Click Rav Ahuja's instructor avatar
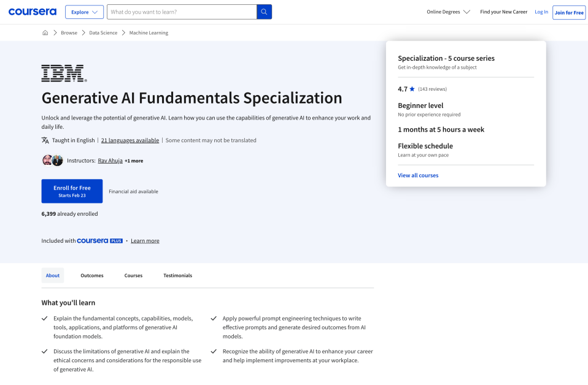The height and width of the screenshot is (385, 588). tap(47, 160)
